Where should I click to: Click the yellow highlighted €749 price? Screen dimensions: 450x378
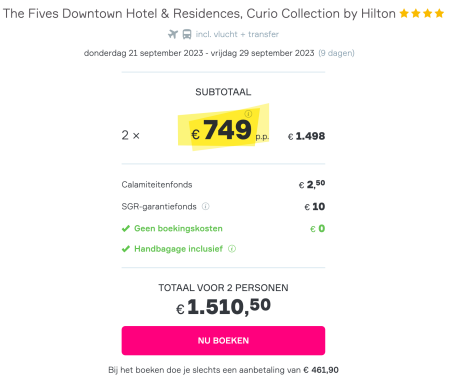coord(223,130)
